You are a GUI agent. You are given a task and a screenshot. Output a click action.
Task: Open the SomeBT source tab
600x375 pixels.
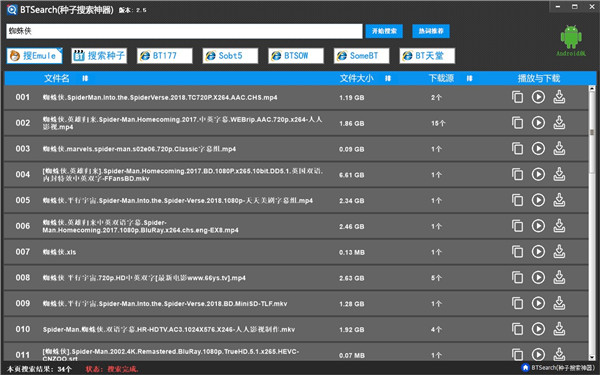point(362,55)
